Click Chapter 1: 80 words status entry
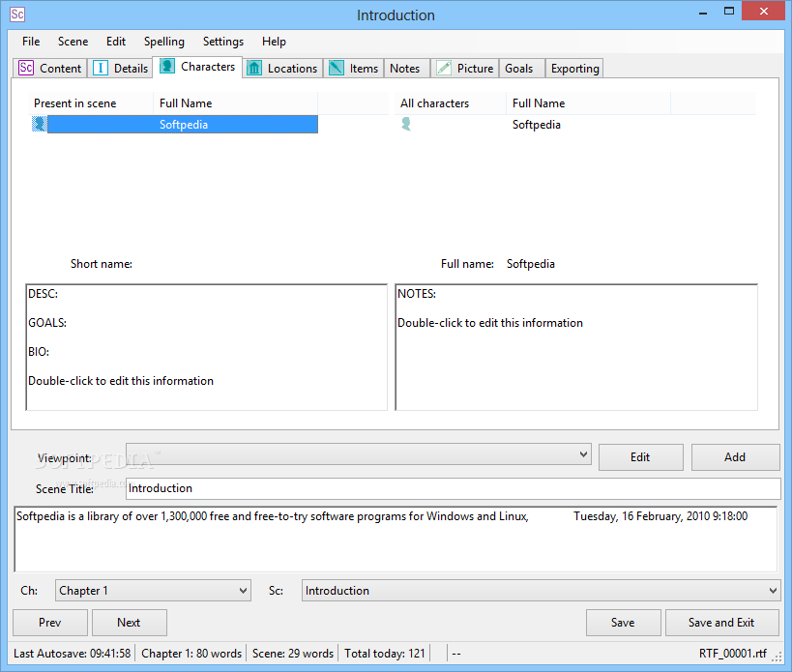 (x=191, y=654)
